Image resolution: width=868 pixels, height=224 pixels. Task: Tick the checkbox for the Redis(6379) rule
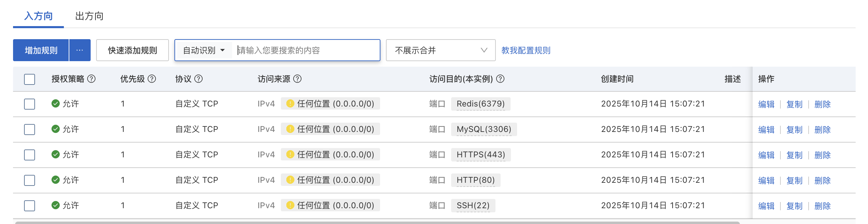(30, 104)
